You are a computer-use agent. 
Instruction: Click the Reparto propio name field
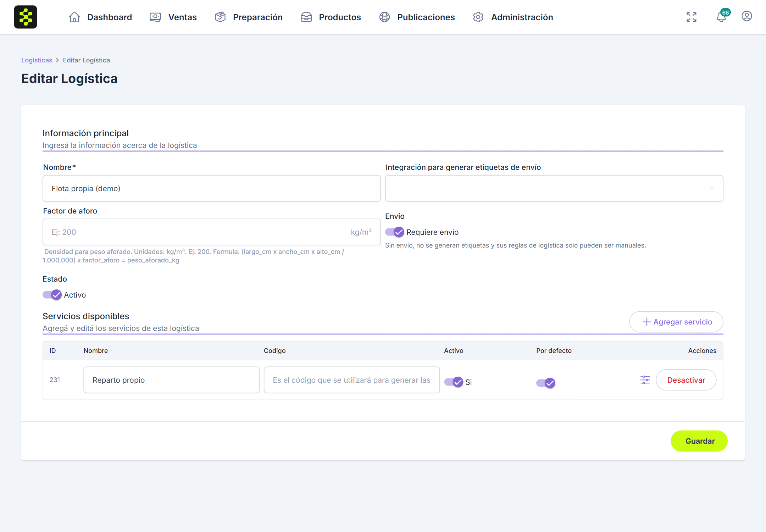[172, 380]
